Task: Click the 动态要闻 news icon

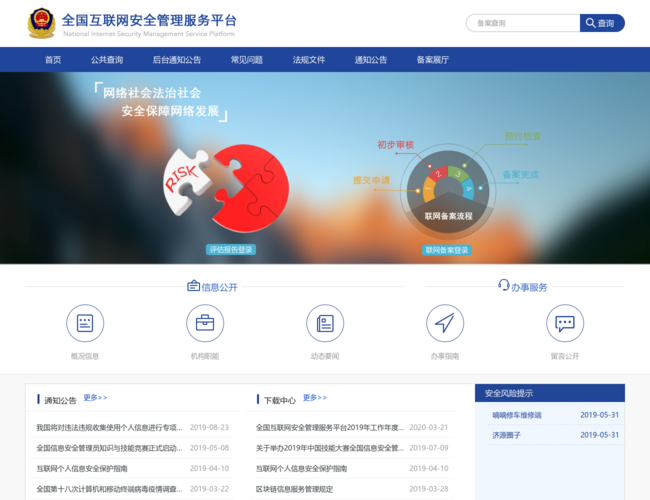Action: click(325, 323)
